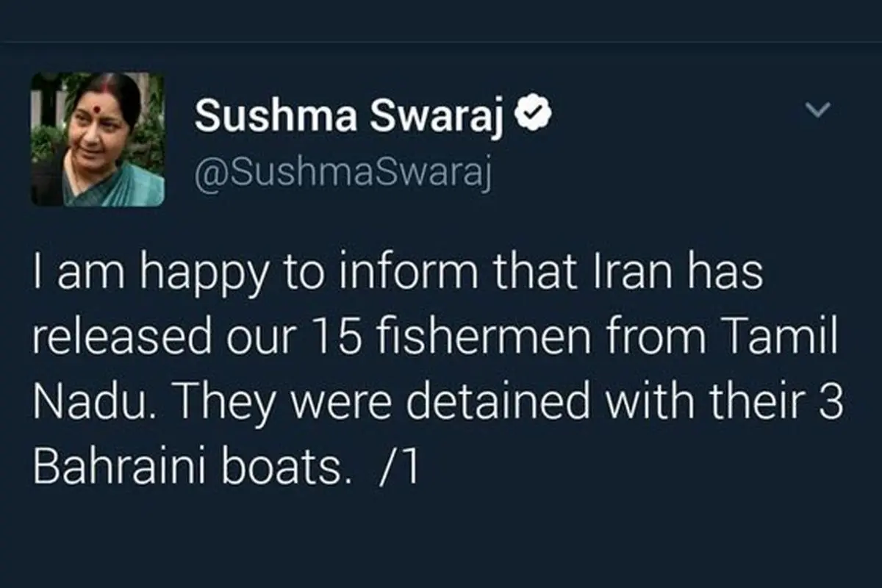Click the word "boats" in the tweet
The width and height of the screenshot is (882, 588).
295,468
